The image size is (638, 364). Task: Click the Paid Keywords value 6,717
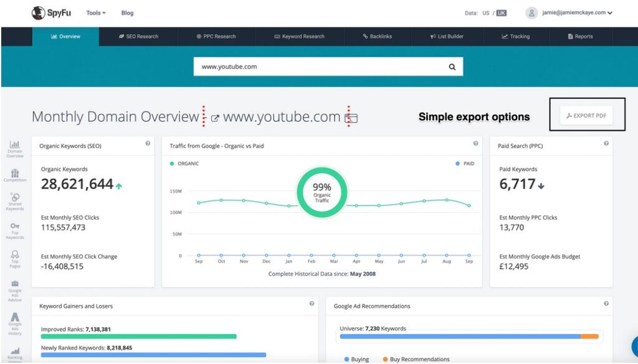(x=517, y=184)
